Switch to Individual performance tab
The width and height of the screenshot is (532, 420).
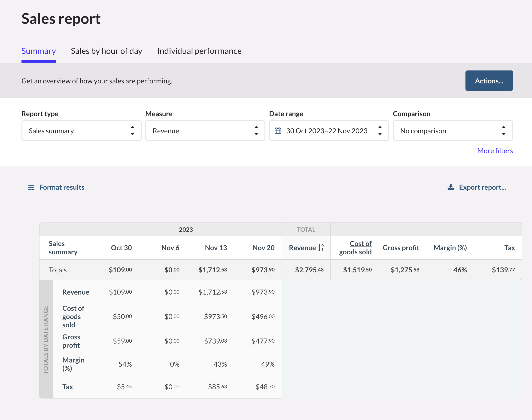point(199,51)
